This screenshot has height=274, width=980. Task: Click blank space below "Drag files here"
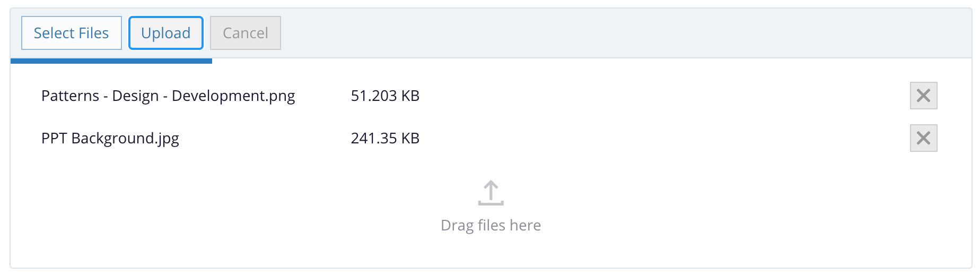[x=491, y=252]
